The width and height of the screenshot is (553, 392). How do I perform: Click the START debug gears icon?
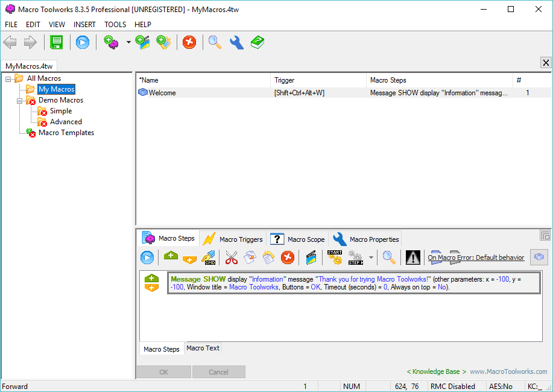335,258
